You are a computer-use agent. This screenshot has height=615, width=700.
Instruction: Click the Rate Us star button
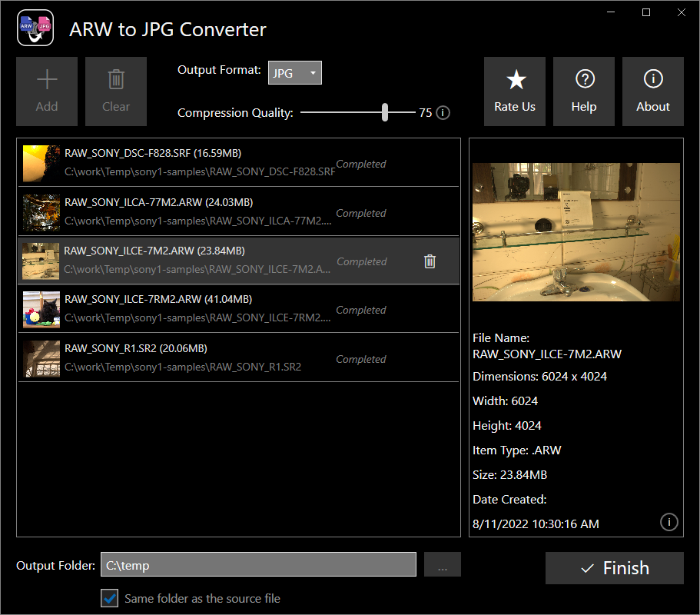coord(515,91)
